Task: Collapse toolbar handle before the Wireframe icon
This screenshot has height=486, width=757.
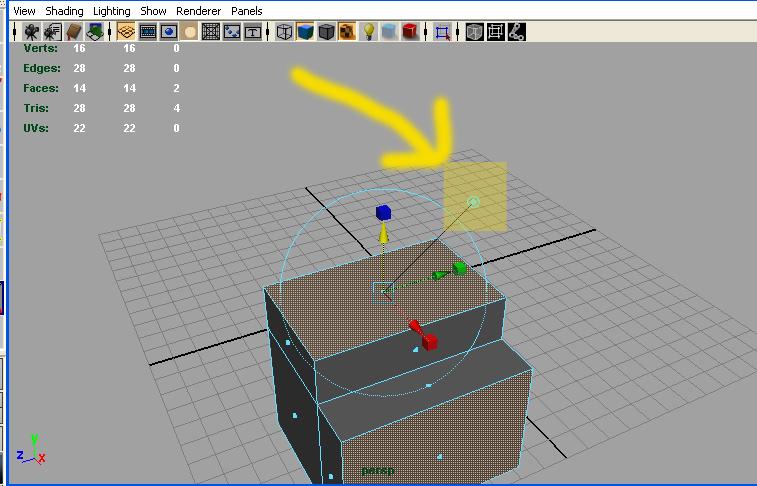Action: tap(267, 32)
